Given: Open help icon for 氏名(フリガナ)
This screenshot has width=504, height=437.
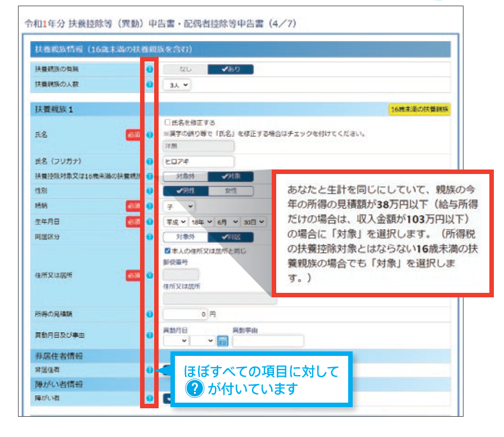Looking at the screenshot, I should 150,162.
